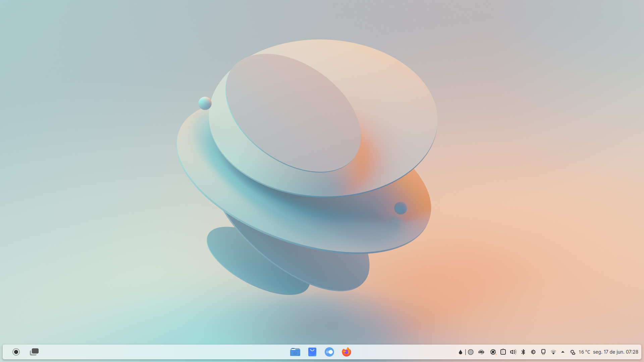Launch Firefox from the panel
The width and height of the screenshot is (644, 362).
point(346,352)
